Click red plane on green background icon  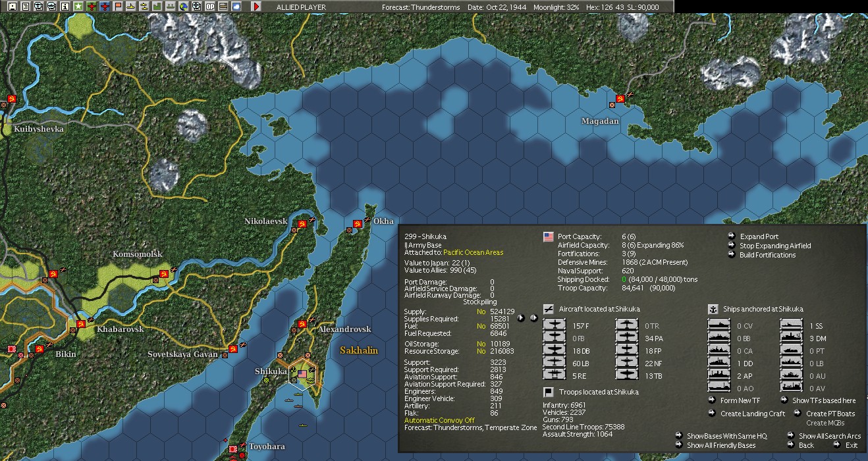[x=92, y=7]
